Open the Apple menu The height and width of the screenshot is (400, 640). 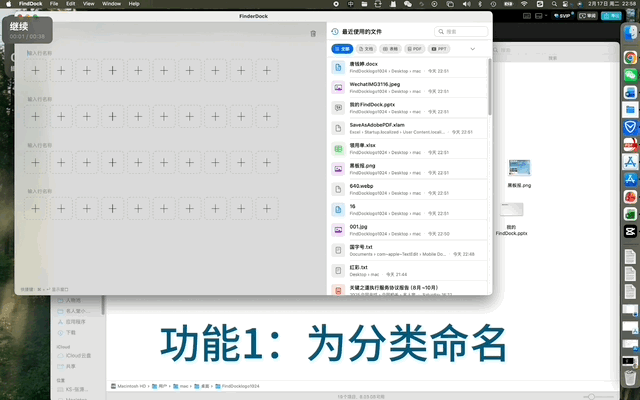coord(8,4)
